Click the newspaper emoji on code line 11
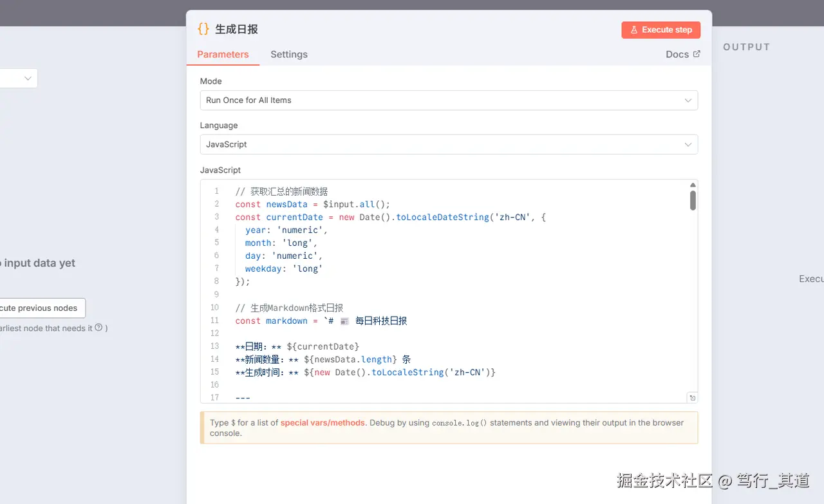824x504 pixels. click(344, 321)
